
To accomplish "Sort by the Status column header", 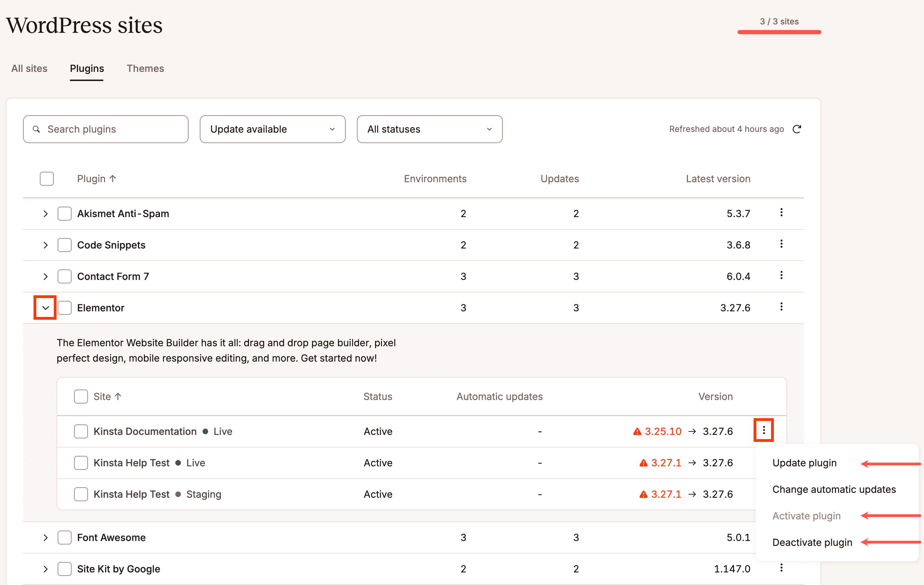I will [x=377, y=397].
